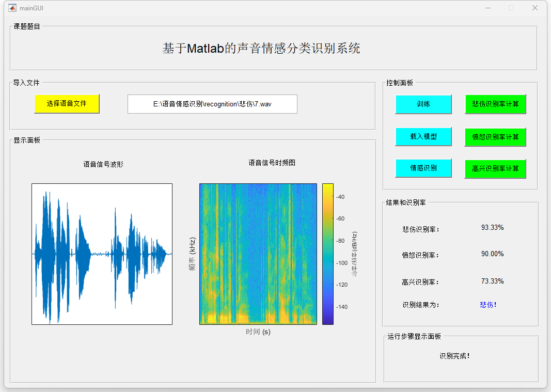Click the 73.33% happiness rate value

click(492, 281)
